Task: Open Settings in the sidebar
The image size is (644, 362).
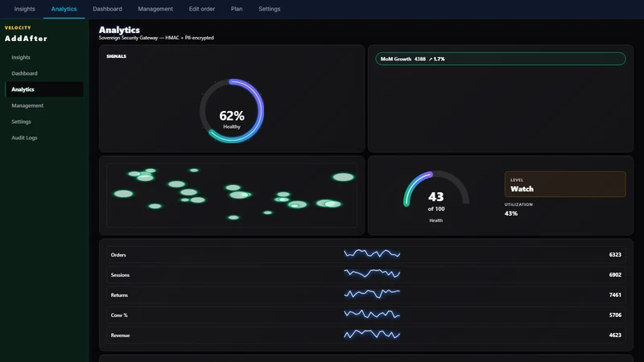Action: [x=44, y=121]
